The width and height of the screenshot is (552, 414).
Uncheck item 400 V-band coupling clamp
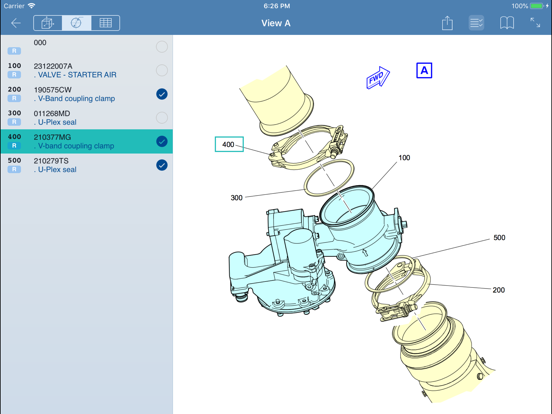pyautogui.click(x=162, y=142)
